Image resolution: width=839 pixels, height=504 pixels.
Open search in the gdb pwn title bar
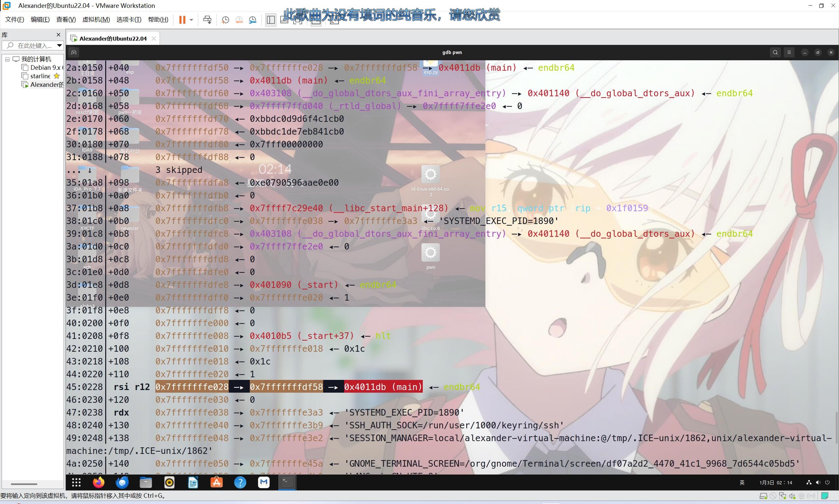pyautogui.click(x=775, y=52)
